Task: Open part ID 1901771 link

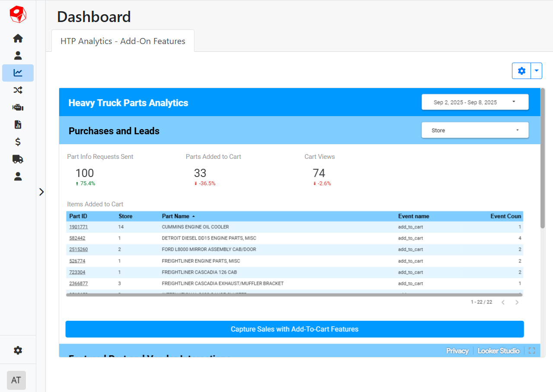Action: (78, 227)
